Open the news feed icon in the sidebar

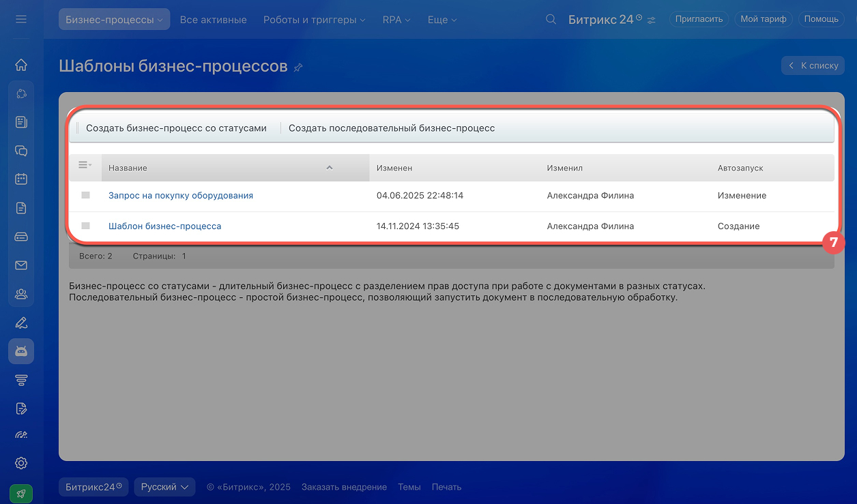(21, 123)
